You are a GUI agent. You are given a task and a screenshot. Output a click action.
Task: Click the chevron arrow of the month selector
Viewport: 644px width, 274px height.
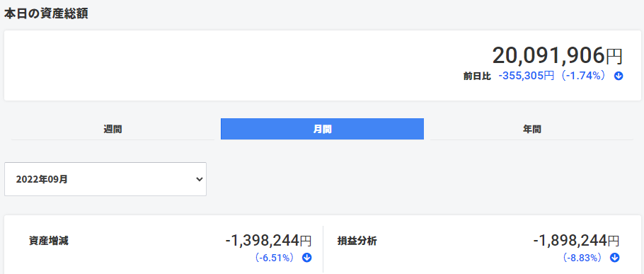[x=199, y=179]
